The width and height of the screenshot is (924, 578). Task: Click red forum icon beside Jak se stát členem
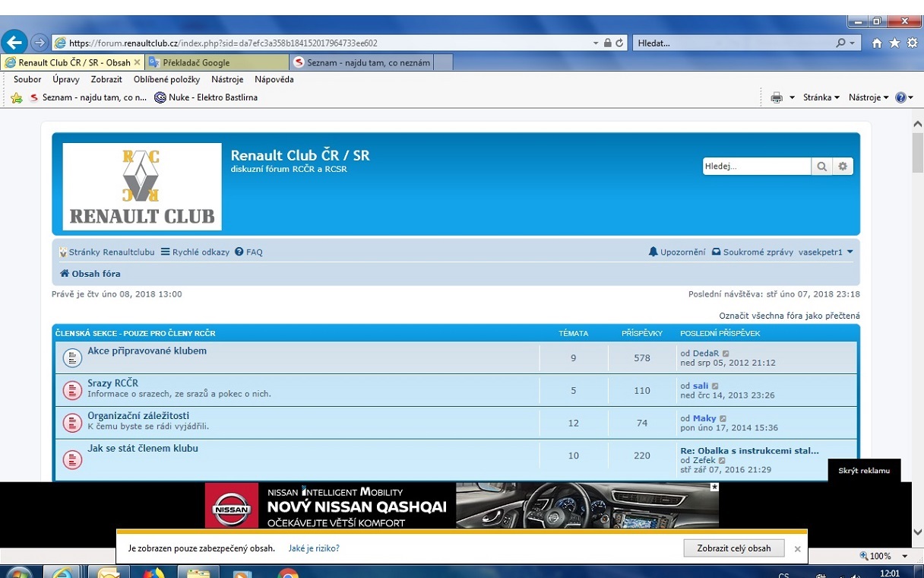(72, 459)
